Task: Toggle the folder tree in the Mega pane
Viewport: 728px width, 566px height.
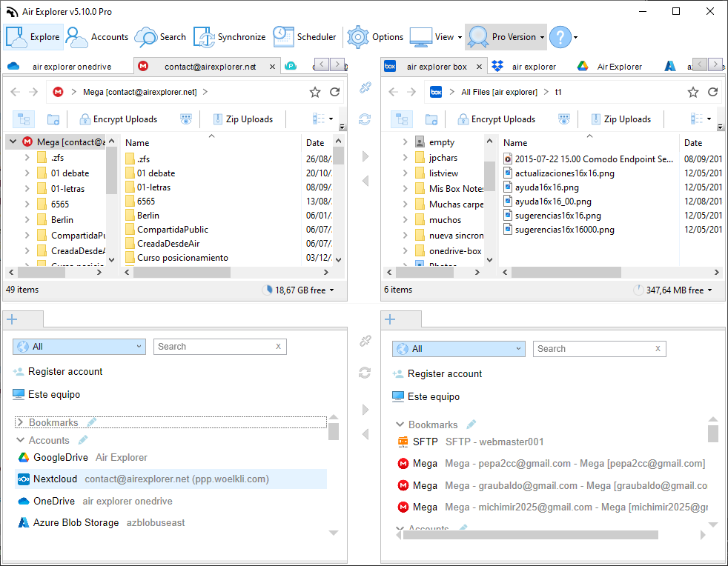Action: click(x=24, y=119)
